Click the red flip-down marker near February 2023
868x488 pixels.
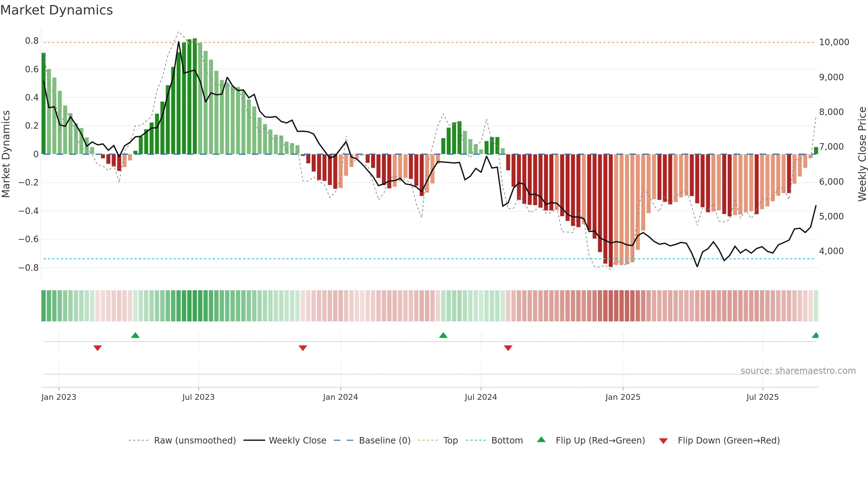point(98,348)
